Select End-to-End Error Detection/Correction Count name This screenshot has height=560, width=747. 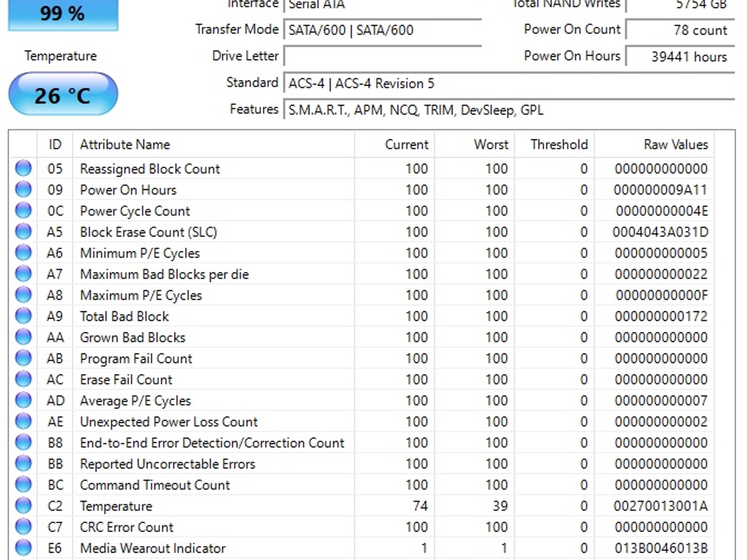212,443
